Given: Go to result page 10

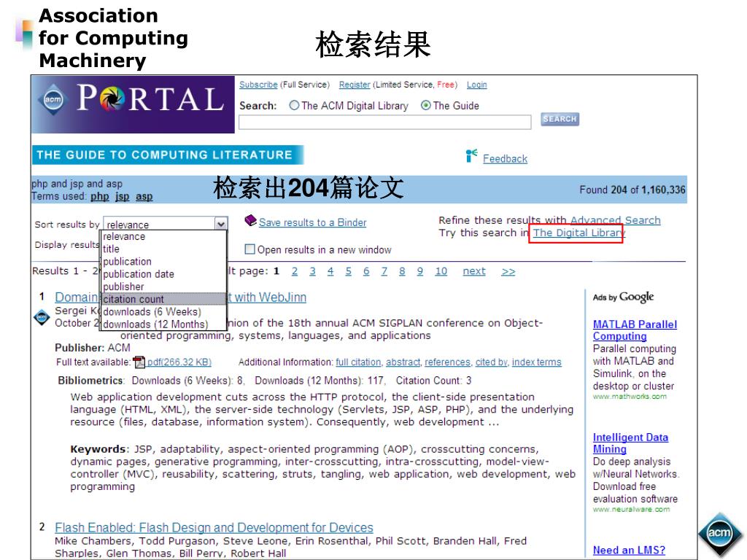Looking at the screenshot, I should pyautogui.click(x=441, y=271).
